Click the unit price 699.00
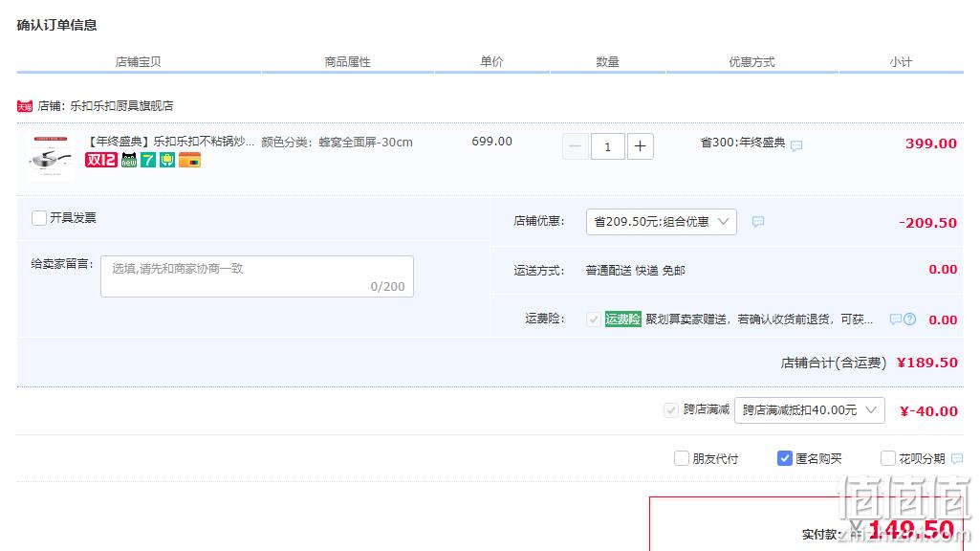 (x=491, y=142)
